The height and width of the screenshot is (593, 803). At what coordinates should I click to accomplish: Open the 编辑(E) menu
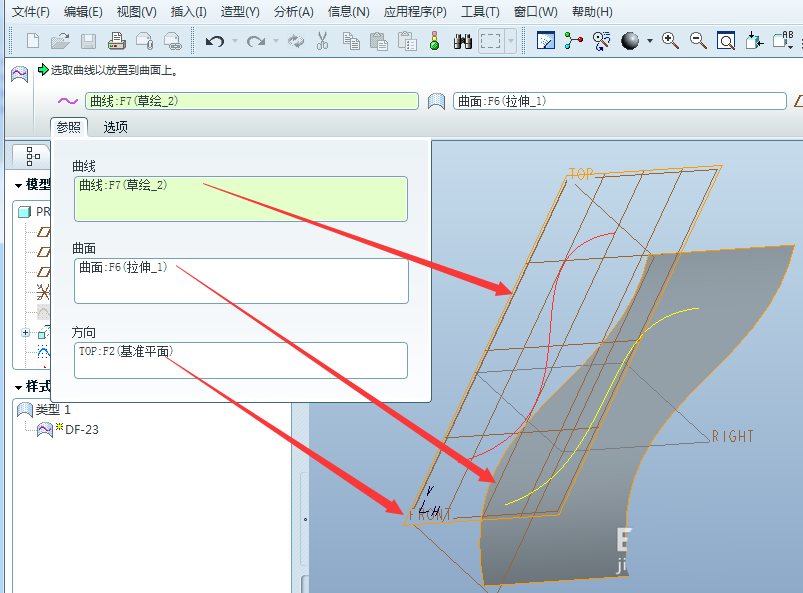coord(83,12)
